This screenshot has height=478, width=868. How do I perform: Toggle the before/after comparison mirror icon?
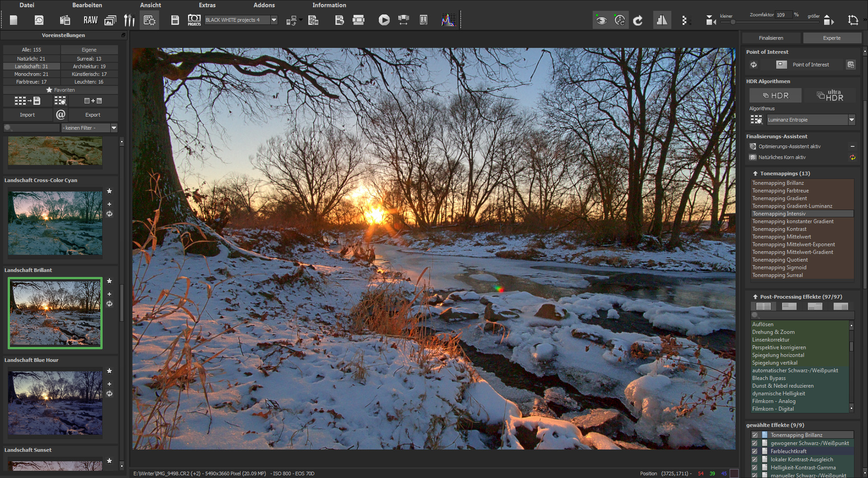pos(662,20)
